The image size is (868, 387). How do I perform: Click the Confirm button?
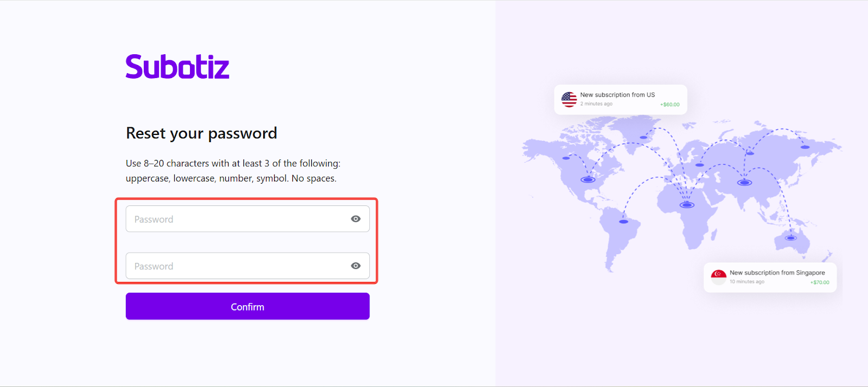coord(247,306)
